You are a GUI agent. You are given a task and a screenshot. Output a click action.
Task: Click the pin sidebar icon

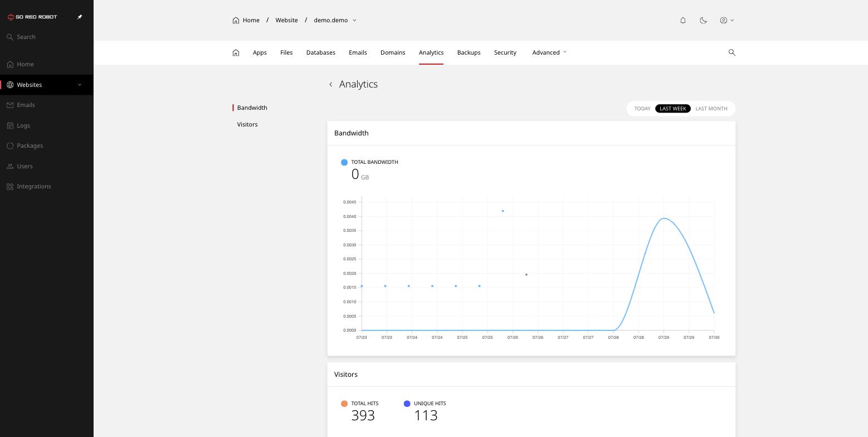point(80,17)
